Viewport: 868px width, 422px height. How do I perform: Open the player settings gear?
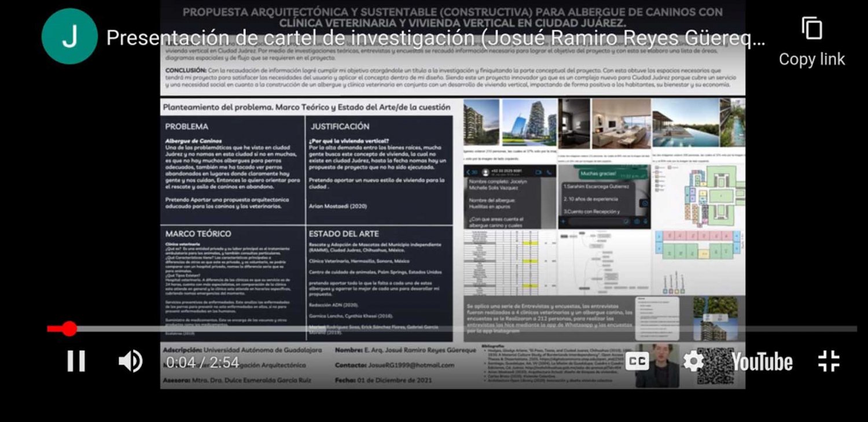692,361
